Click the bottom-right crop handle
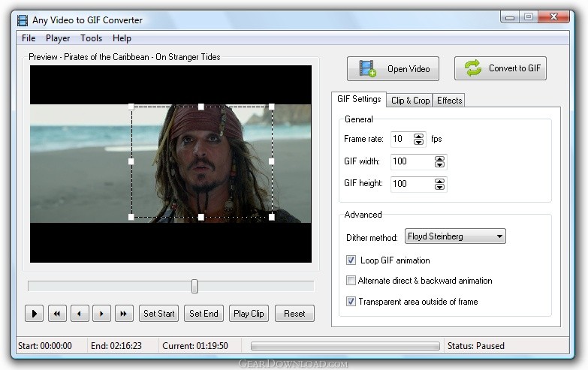 [272, 217]
